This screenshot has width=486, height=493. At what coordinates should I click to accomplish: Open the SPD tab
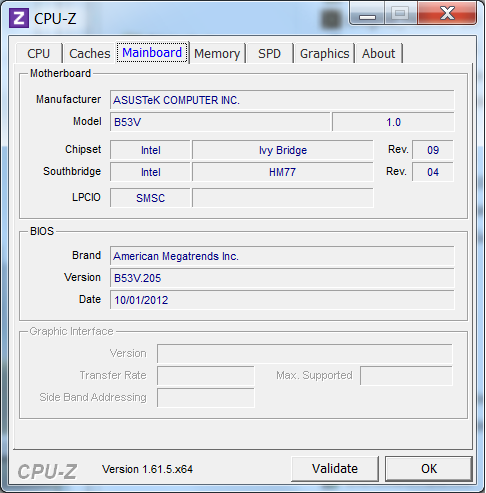coord(269,53)
